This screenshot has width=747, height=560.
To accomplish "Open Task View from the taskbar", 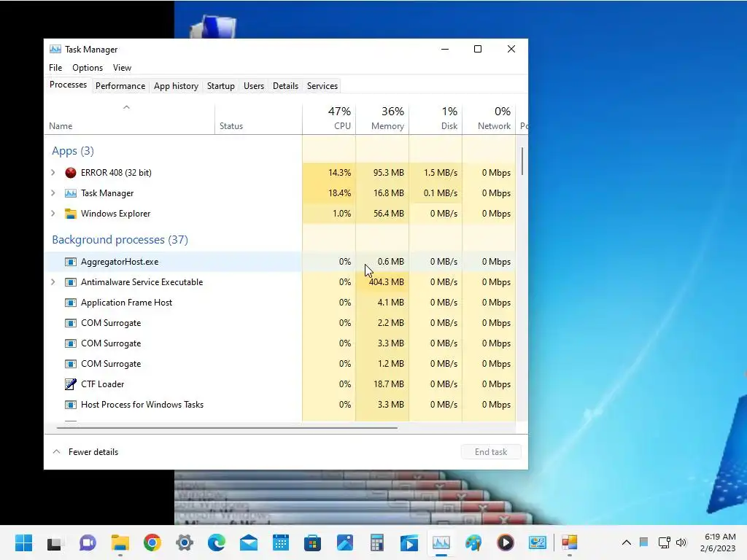I will (x=54, y=542).
